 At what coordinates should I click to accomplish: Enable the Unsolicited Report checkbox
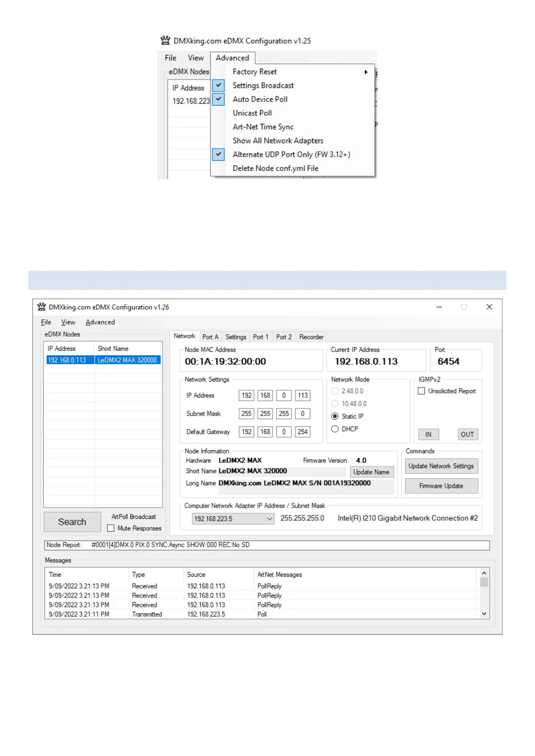421,391
